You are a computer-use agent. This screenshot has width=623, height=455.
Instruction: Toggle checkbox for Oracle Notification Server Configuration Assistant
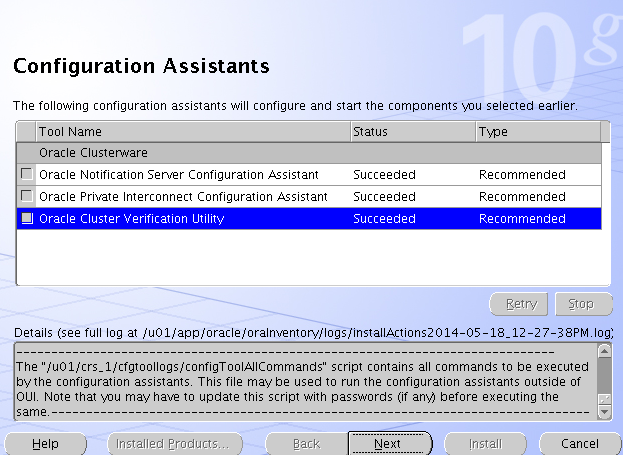(27, 174)
